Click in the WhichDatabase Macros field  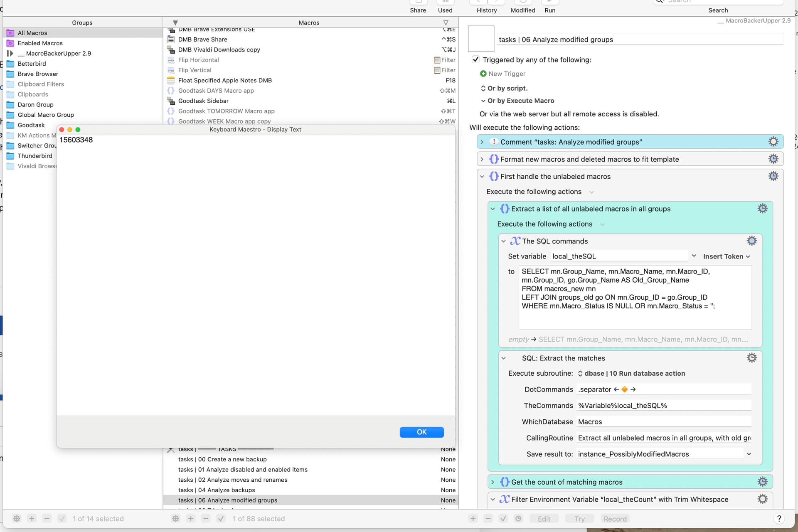[x=664, y=421]
